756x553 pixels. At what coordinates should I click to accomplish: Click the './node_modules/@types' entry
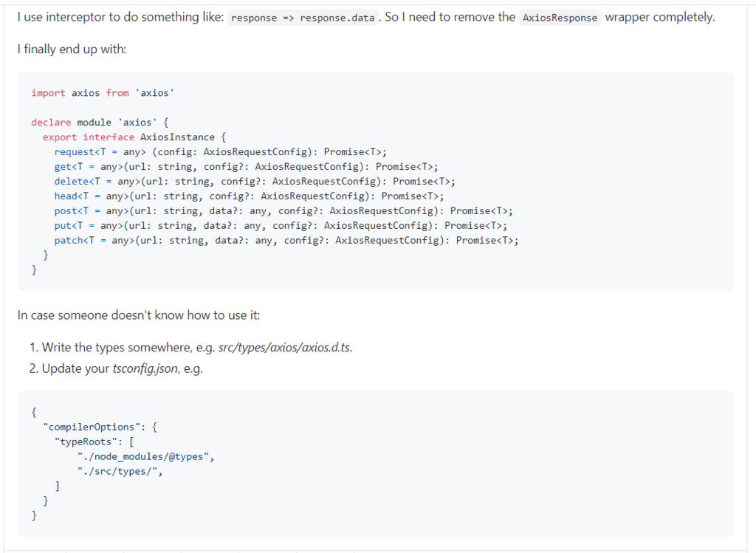[145, 456]
